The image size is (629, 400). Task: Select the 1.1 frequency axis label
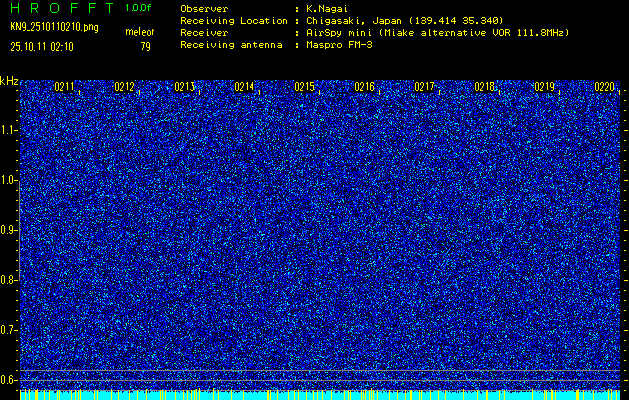[9, 130]
